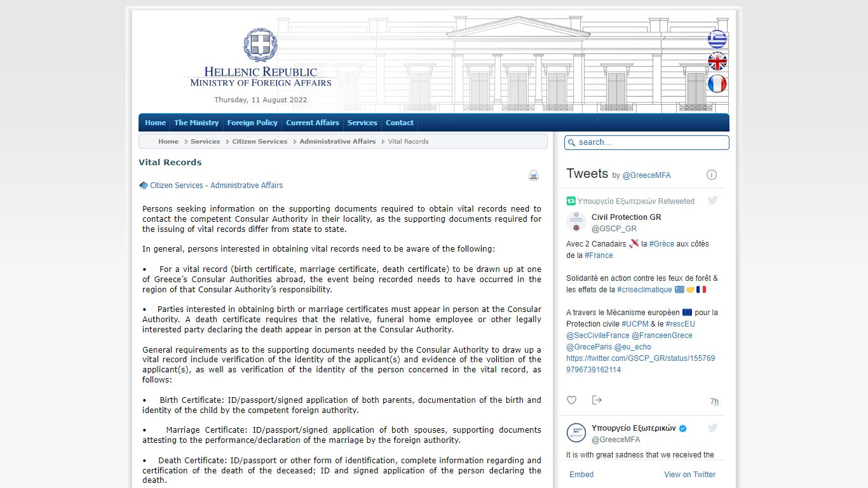This screenshot has height=488, width=868.
Task: Click Υπουργείο Εξωτερικών Retweeted label
Action: 636,201
